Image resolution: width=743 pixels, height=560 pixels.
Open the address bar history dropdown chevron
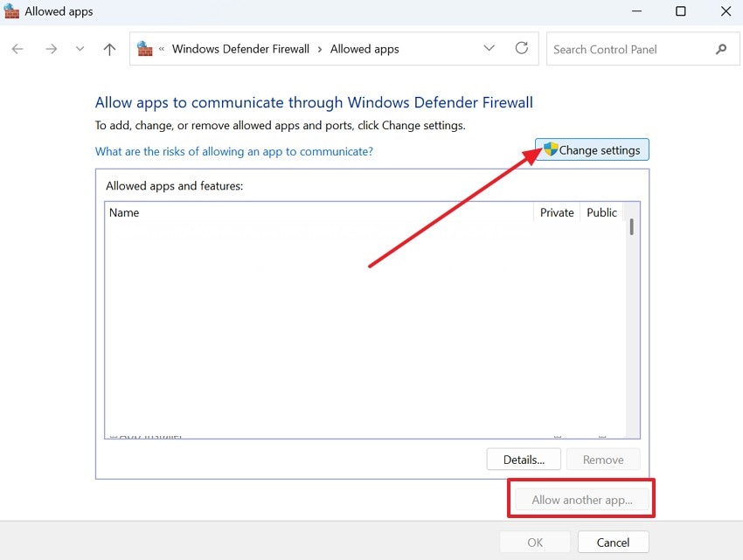[489, 49]
